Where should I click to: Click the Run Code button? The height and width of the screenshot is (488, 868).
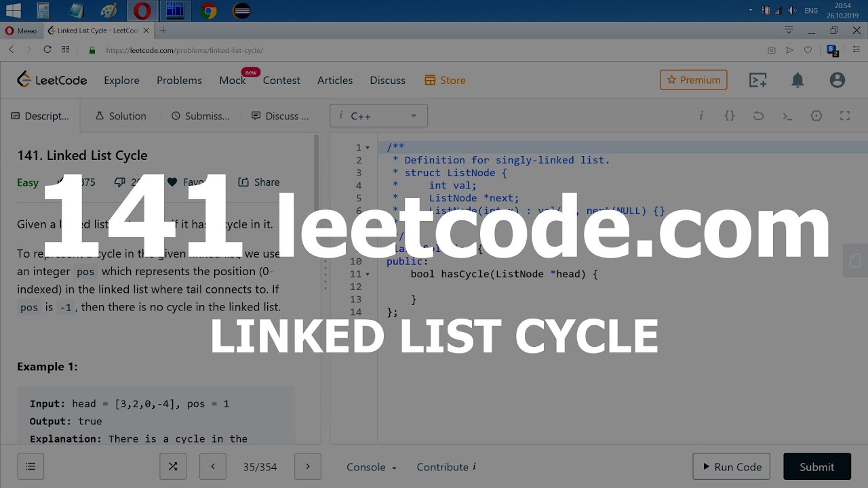(x=731, y=466)
